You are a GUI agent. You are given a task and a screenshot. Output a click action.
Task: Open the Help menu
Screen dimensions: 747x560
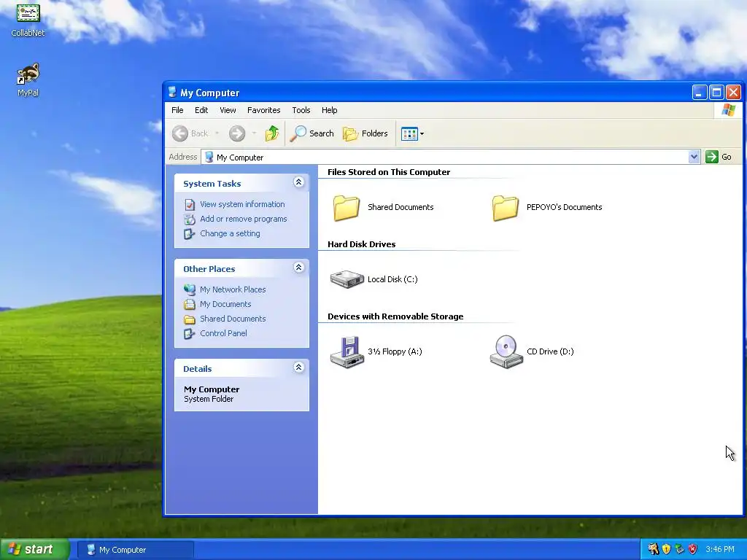[329, 110]
